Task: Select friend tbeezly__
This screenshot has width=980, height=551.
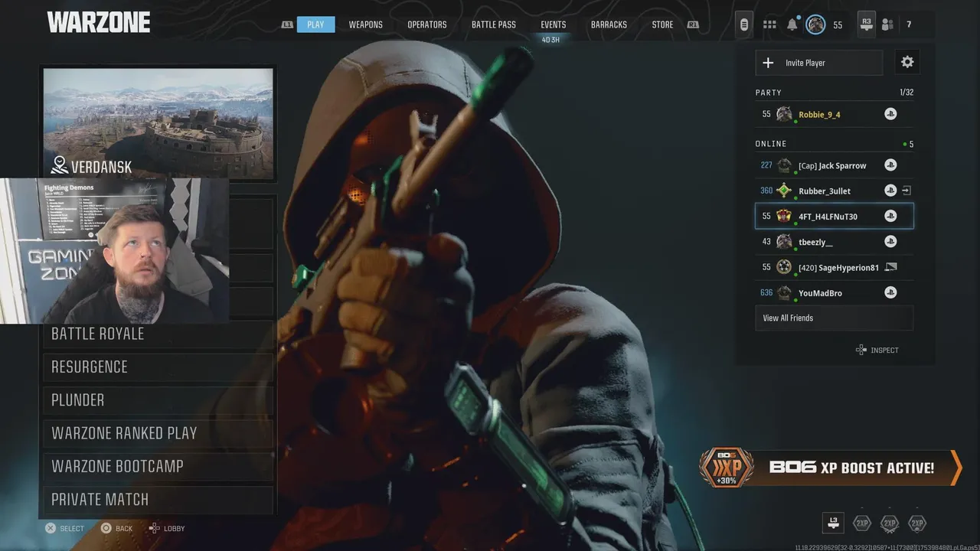Action: pyautogui.click(x=835, y=242)
